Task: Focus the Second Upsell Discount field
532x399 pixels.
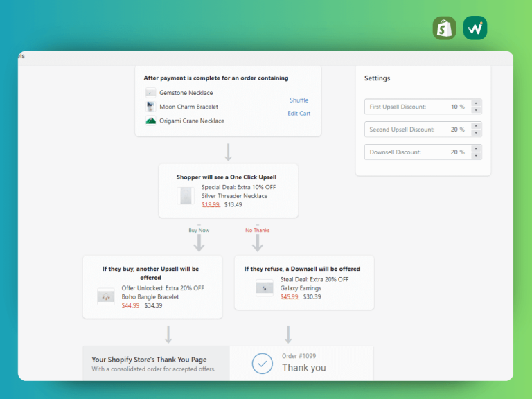Action: tap(423, 130)
